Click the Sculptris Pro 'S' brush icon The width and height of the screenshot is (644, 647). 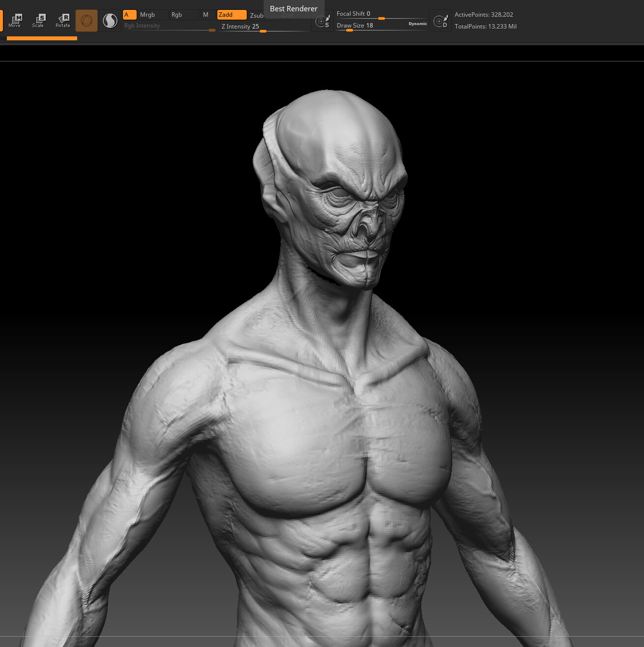coord(322,21)
